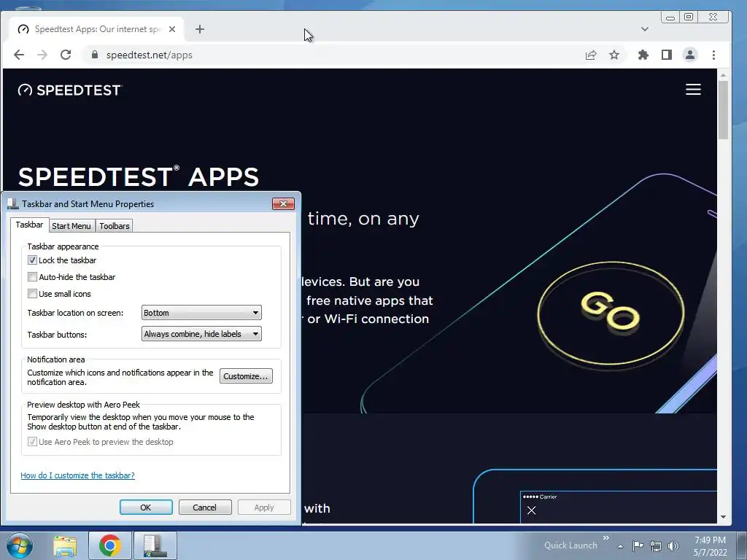747x560 pixels.
Task: Open Chrome profile avatar
Action: tap(690, 55)
